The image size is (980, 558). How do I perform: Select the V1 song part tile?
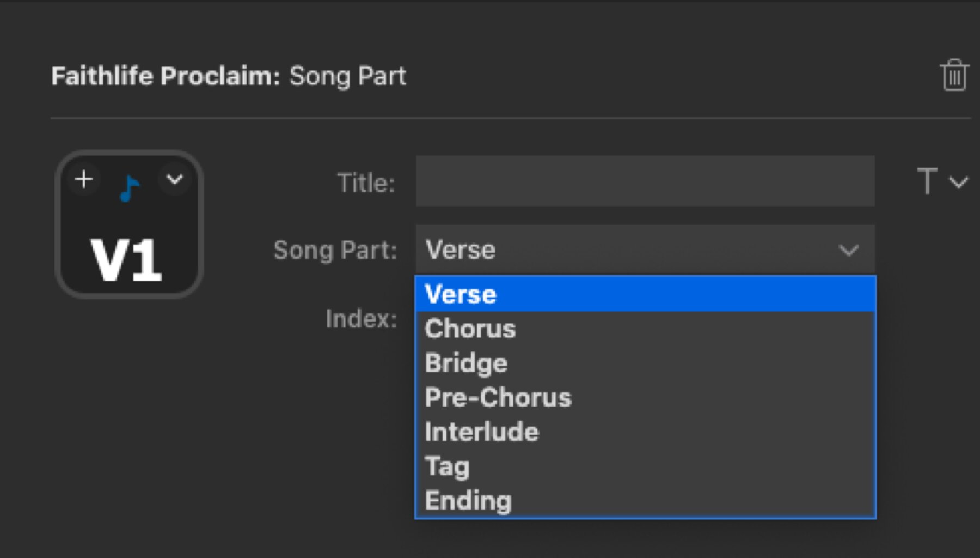pyautogui.click(x=129, y=225)
